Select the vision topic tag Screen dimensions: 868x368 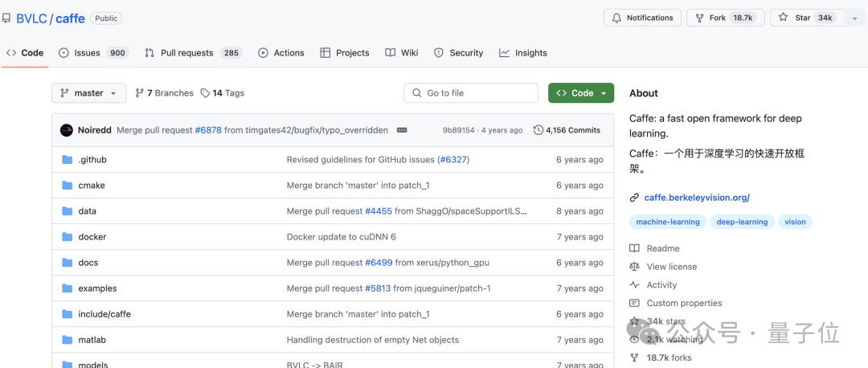(795, 222)
